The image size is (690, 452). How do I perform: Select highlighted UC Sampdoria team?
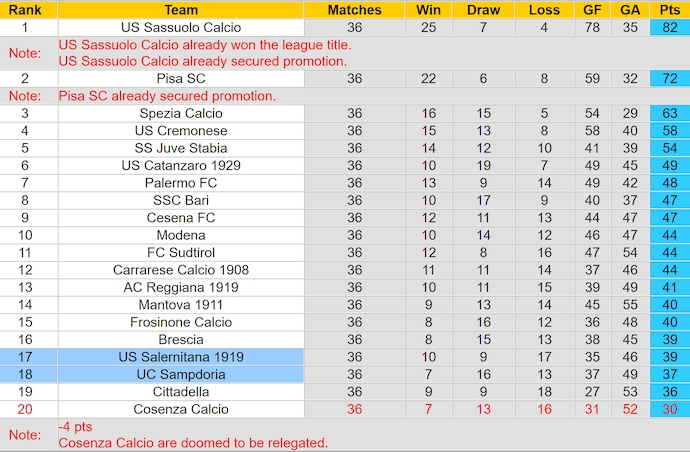[181, 374]
